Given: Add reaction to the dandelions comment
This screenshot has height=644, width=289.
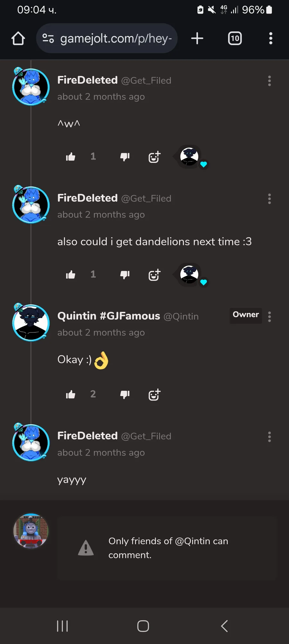Looking at the screenshot, I should tap(154, 275).
